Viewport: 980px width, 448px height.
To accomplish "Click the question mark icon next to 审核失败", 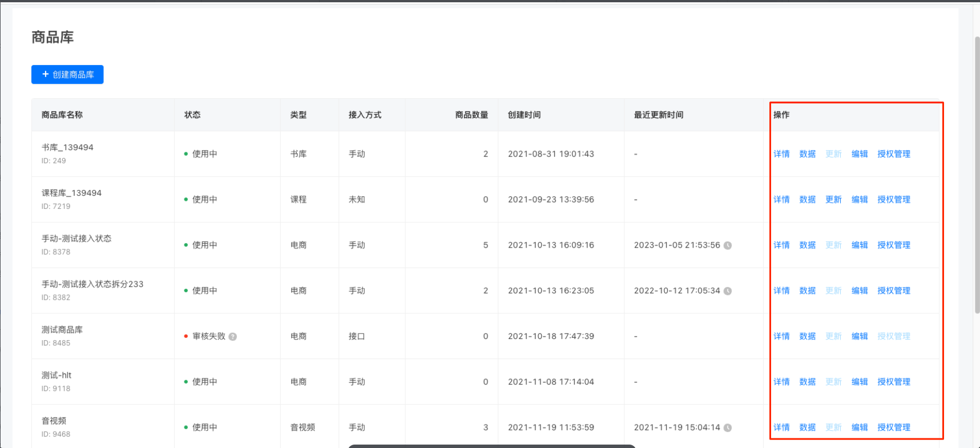I will 233,337.
